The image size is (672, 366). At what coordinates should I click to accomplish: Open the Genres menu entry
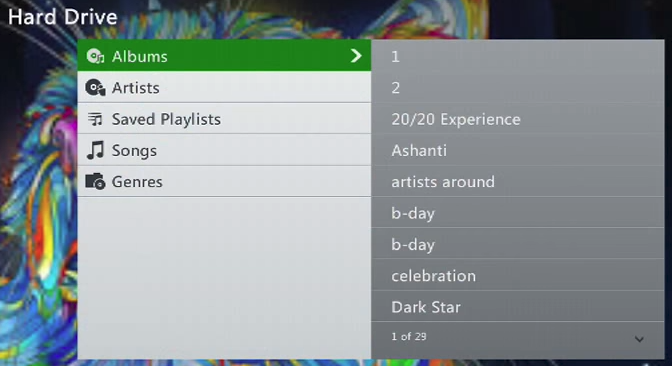[x=224, y=181]
